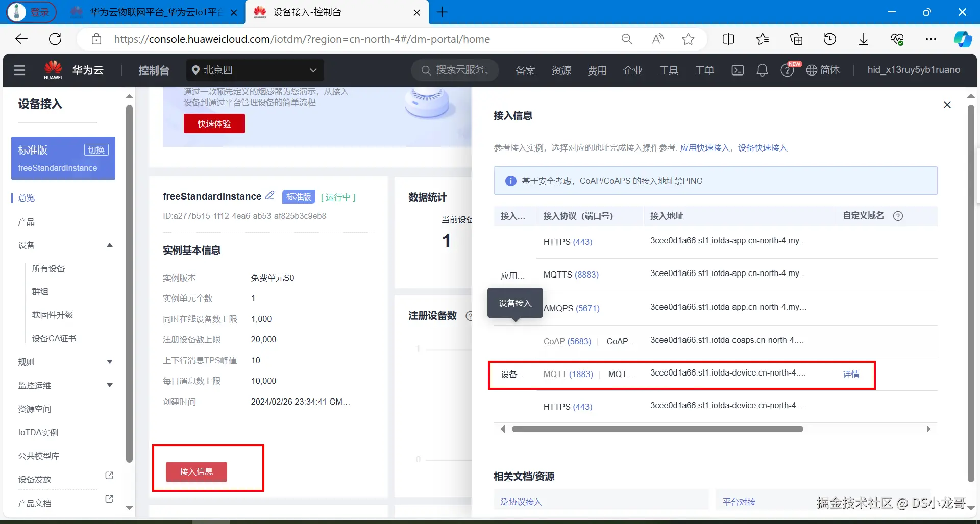980x524 pixels.
Task: Click the browser address bar URL
Action: click(302, 39)
